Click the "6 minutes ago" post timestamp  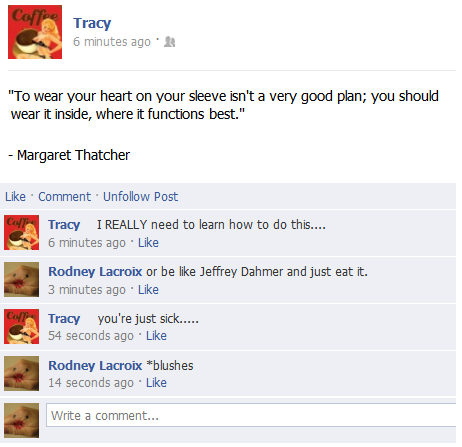(x=112, y=42)
